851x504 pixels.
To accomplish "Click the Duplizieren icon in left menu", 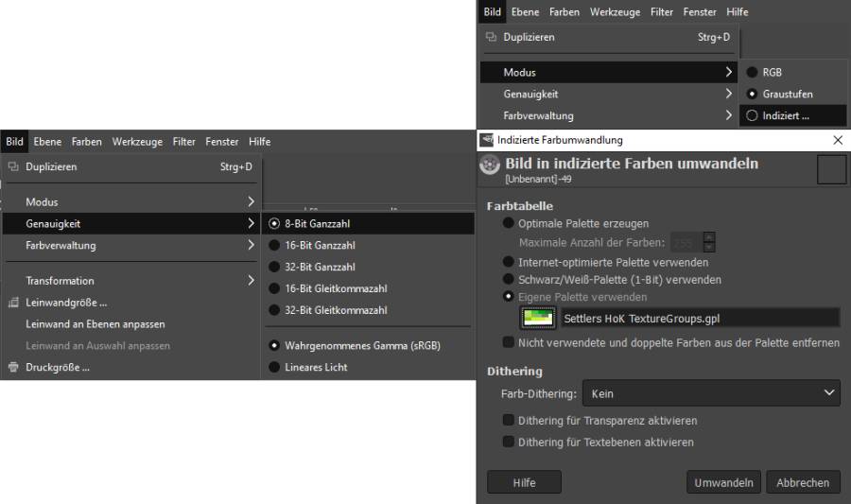I will (x=13, y=166).
